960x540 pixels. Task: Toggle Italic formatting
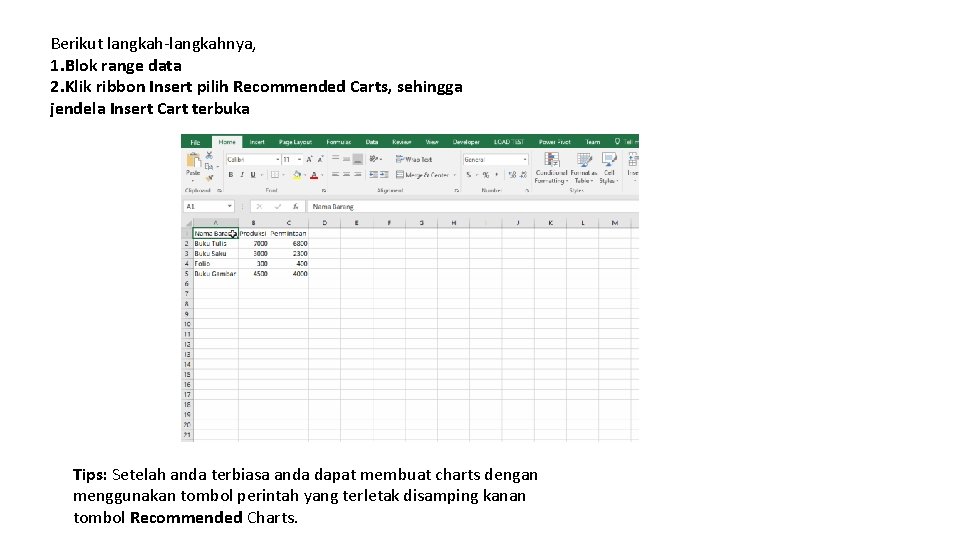pos(242,174)
